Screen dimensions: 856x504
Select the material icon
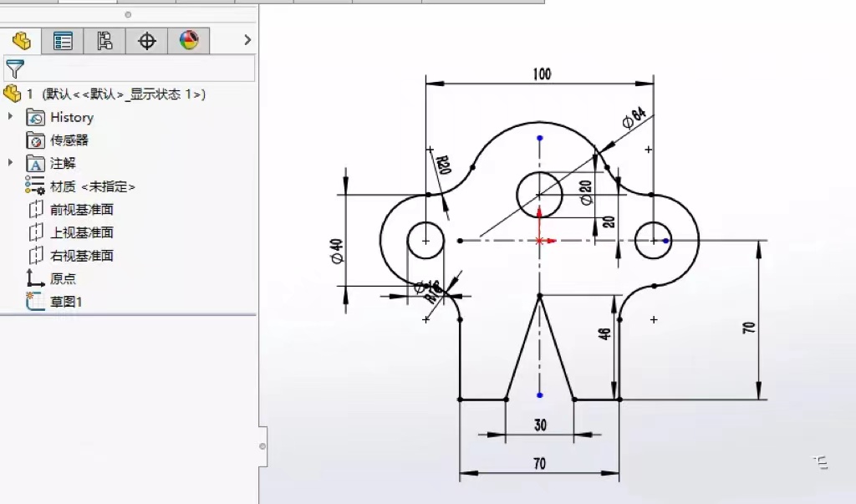35,186
